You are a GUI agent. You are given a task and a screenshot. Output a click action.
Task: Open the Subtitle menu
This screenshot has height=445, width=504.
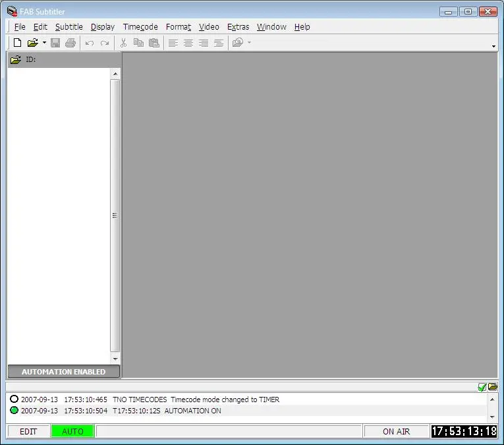coord(69,27)
